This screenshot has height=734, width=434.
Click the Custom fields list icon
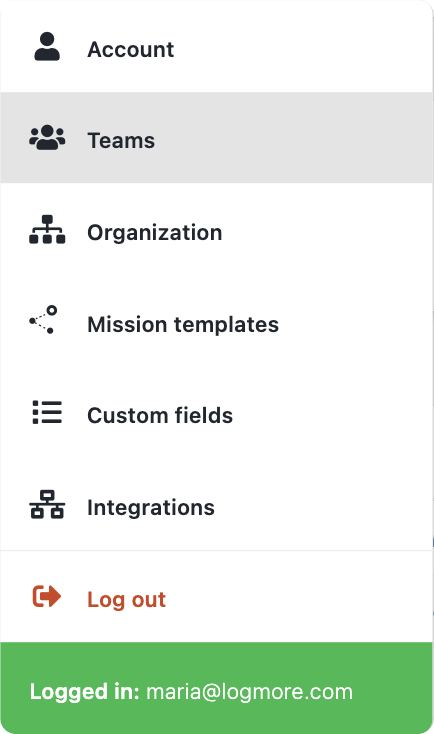point(47,412)
